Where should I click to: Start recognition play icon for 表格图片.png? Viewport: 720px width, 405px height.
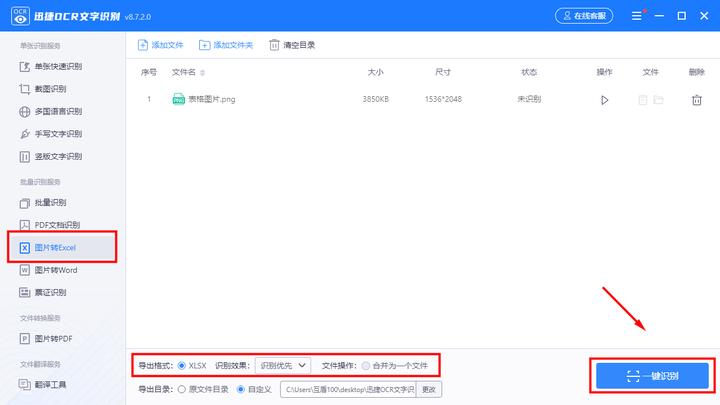(x=604, y=100)
